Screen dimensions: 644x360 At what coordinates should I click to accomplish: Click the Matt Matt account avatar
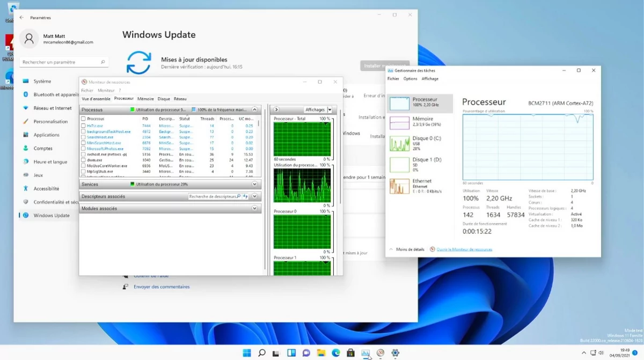(x=29, y=39)
